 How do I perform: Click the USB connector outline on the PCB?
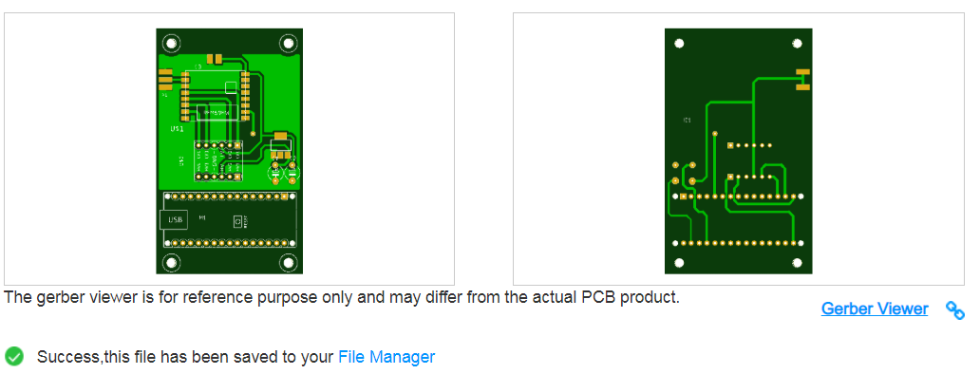pyautogui.click(x=175, y=220)
